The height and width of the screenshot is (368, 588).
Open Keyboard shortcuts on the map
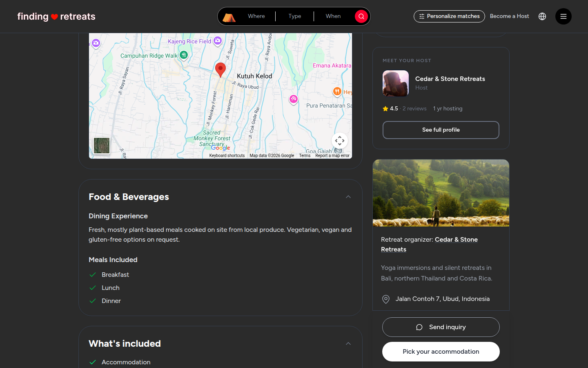(227, 156)
